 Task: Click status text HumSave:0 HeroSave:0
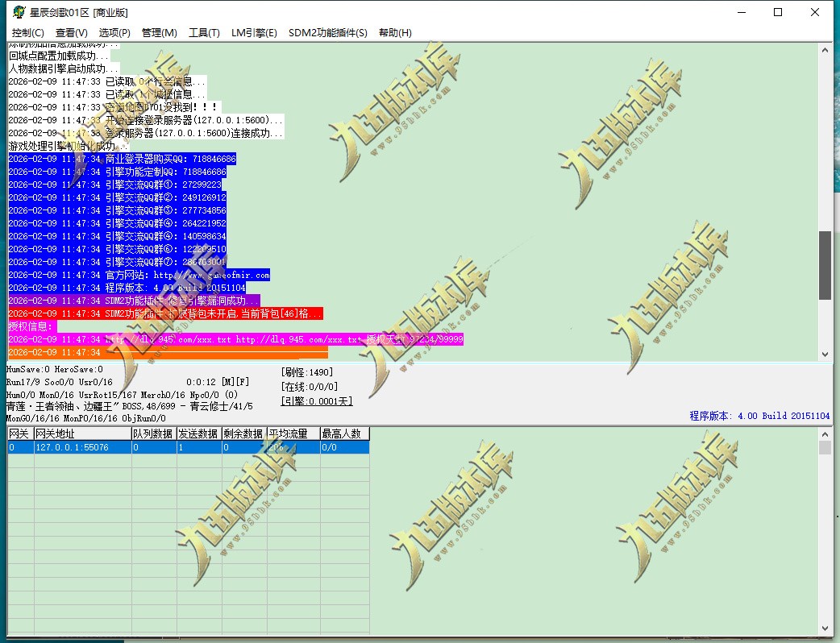[54, 369]
